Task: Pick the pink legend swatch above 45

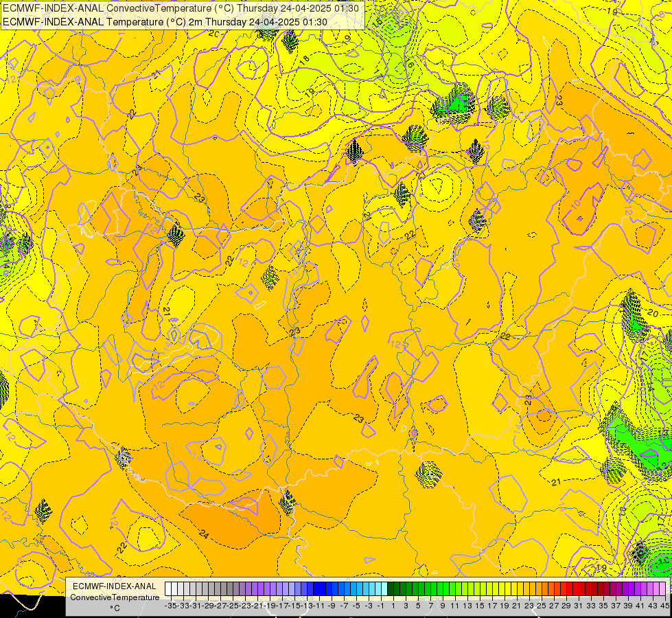Action: click(x=662, y=589)
